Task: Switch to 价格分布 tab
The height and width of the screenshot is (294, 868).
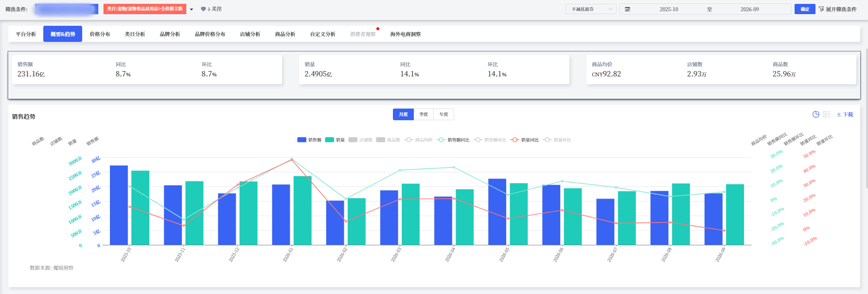Action: [x=100, y=34]
